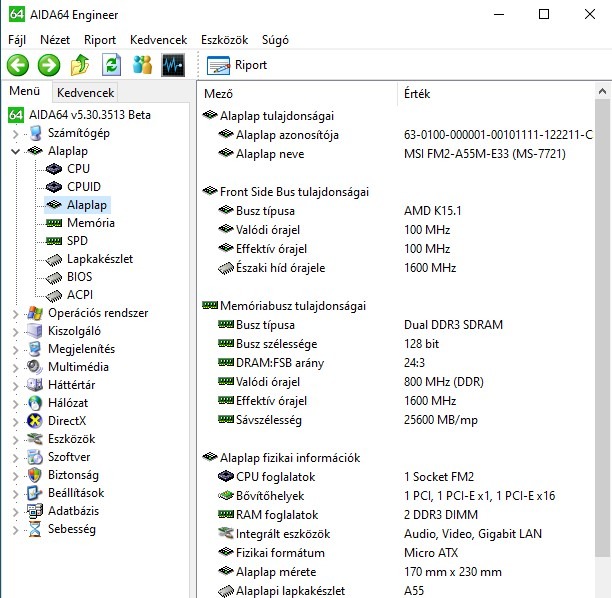This screenshot has height=598, width=612.
Task: Click the Multimédia speaker icon
Action: tap(35, 367)
